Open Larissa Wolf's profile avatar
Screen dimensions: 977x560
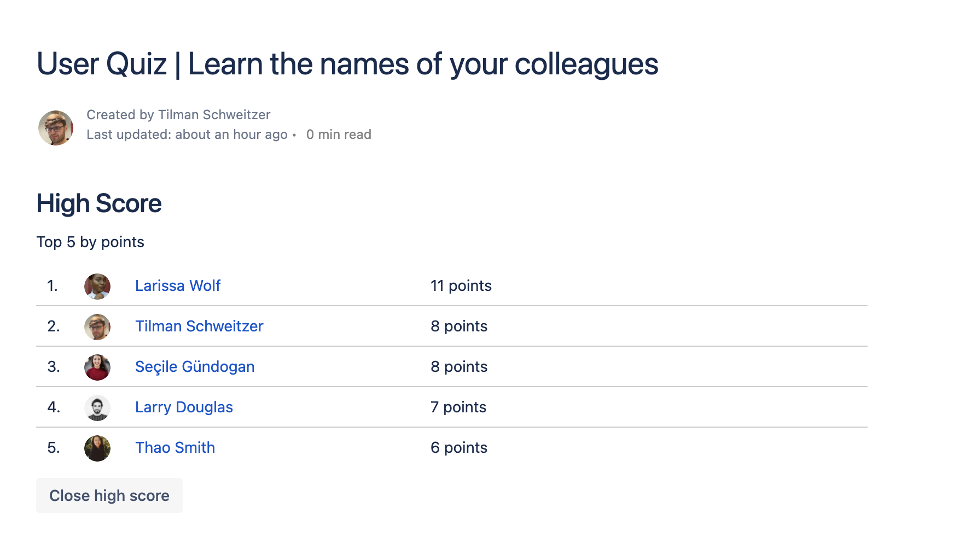97,287
